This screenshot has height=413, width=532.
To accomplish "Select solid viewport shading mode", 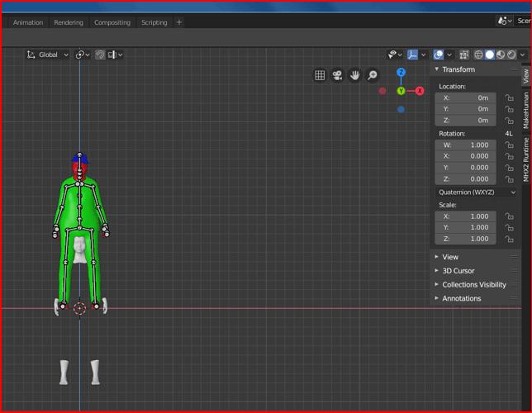I will pyautogui.click(x=489, y=55).
